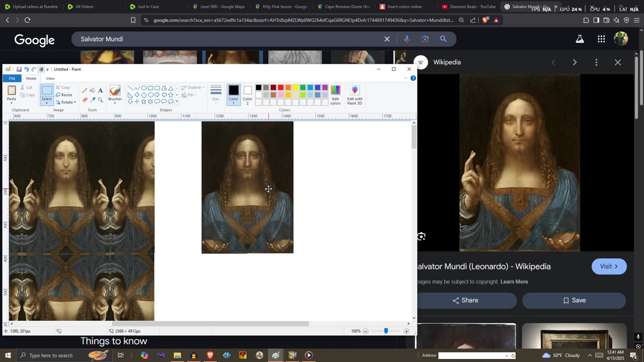Click the Google search magnifier icon
Screen dimensions: 644x362
(x=443, y=39)
